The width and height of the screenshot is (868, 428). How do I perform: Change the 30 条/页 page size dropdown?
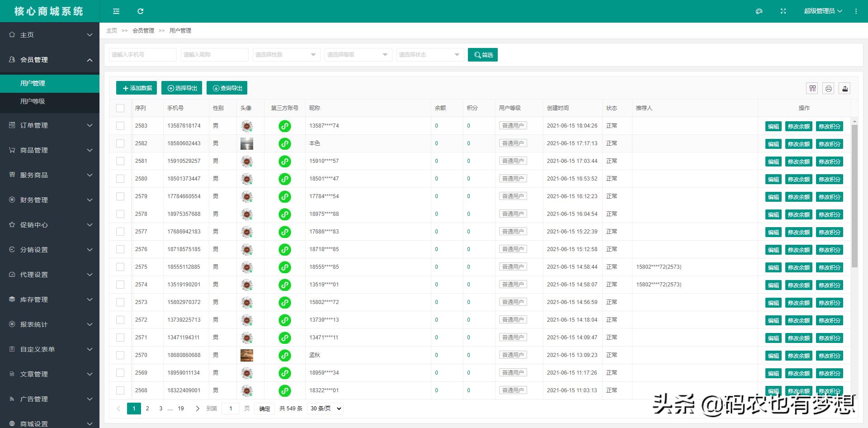point(325,409)
